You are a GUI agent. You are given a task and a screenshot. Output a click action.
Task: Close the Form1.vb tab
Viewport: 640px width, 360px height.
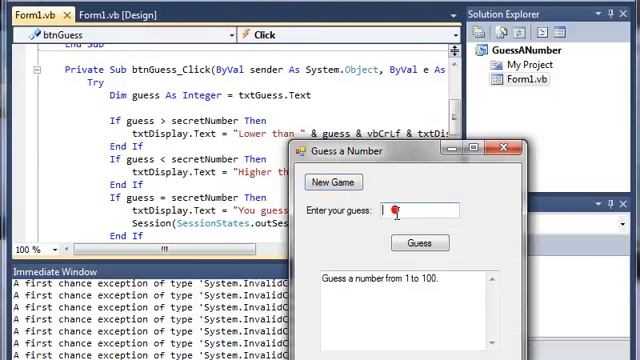coord(67,16)
